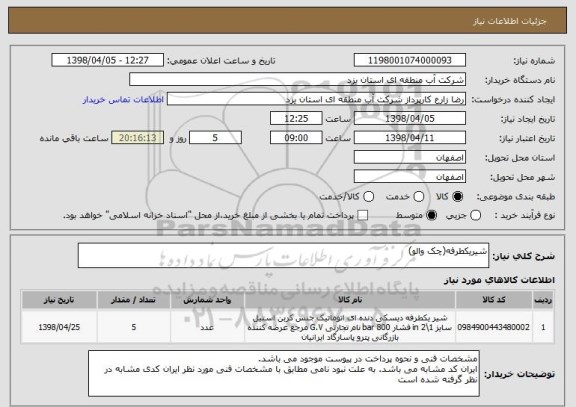Click the remaining days field showing 5
This screenshot has width=576, height=407.
point(215,138)
